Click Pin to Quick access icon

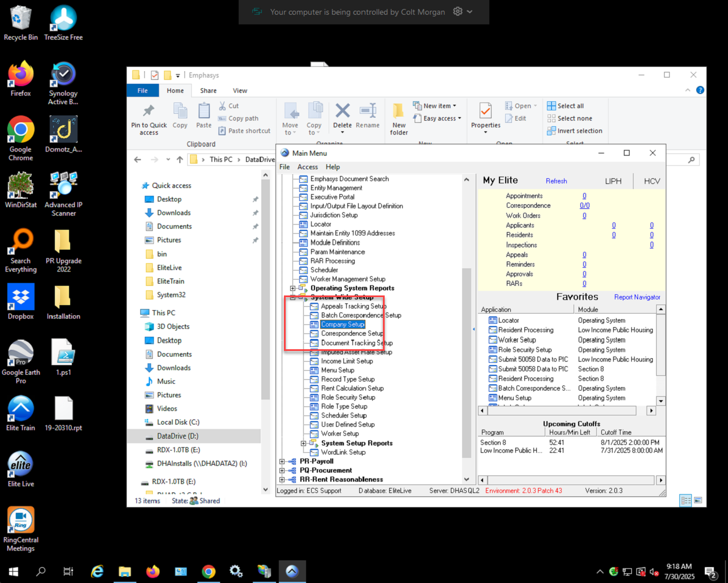coord(149,110)
